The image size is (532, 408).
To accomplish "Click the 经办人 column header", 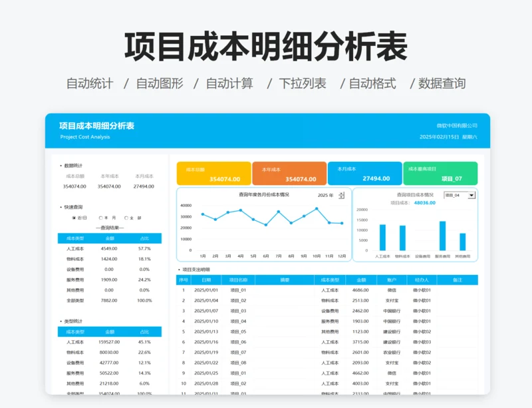I will point(422,280).
